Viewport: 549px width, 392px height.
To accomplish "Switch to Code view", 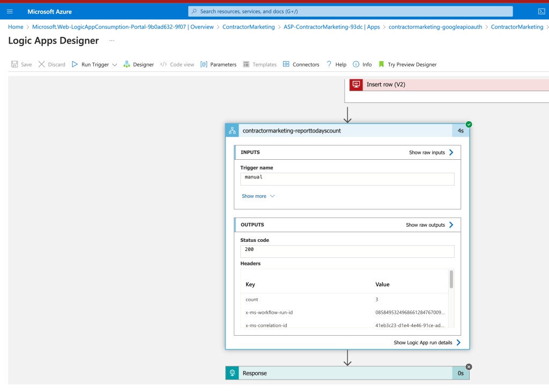I will (x=177, y=64).
